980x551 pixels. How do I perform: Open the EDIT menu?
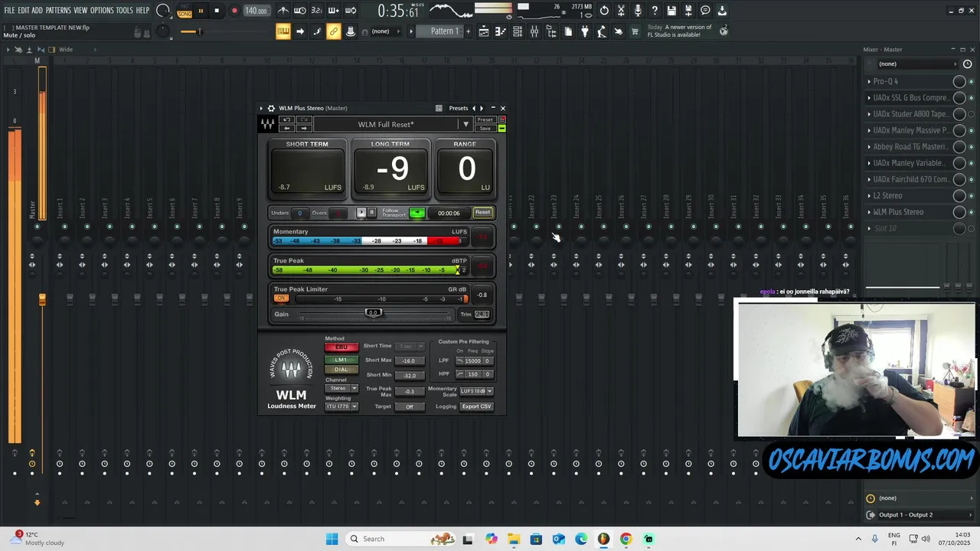click(x=24, y=11)
